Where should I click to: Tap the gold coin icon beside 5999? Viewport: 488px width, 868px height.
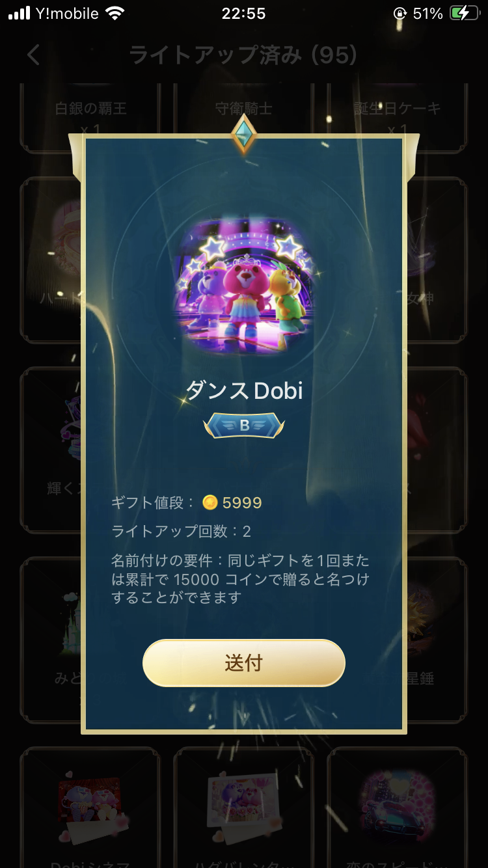pyautogui.click(x=210, y=502)
